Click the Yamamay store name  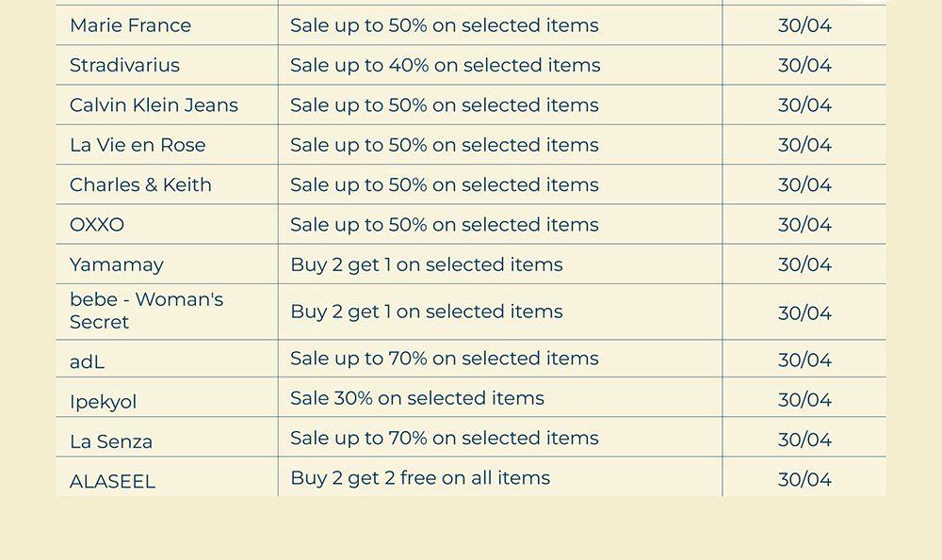[117, 265]
